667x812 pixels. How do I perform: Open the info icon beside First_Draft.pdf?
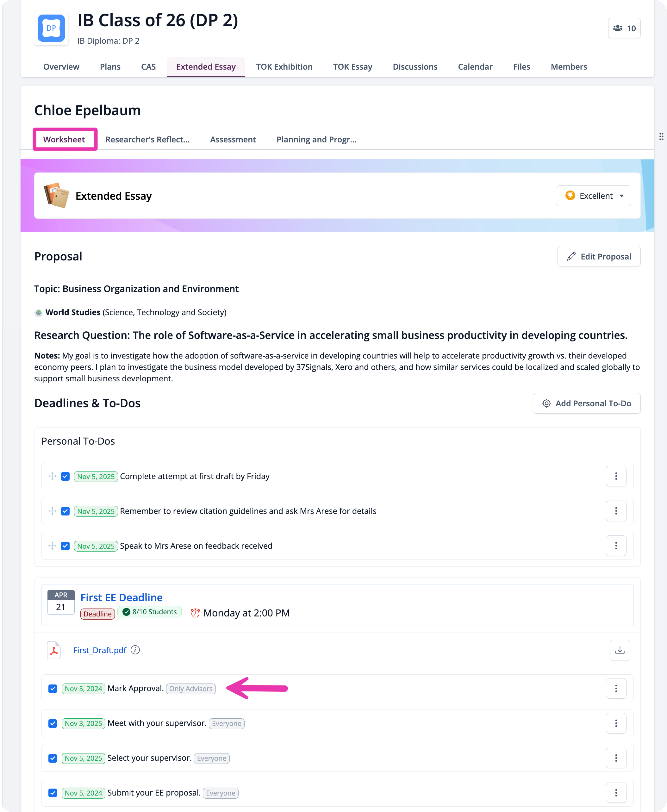[135, 649]
